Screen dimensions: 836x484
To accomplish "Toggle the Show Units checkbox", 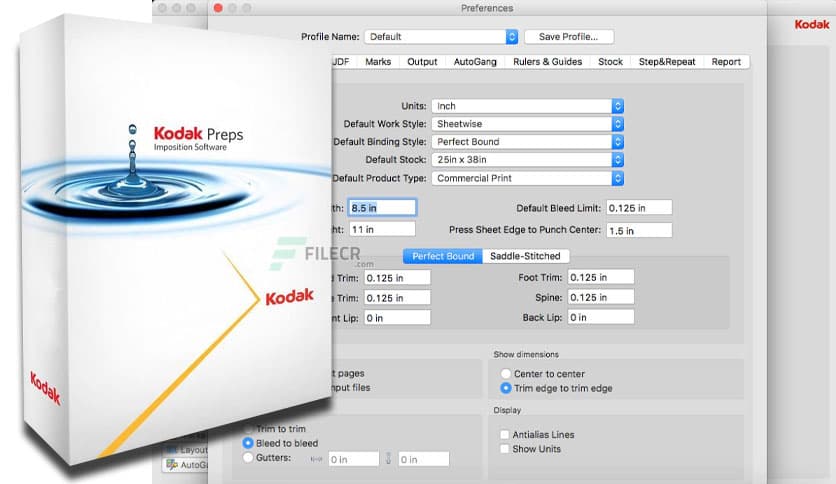I will pyautogui.click(x=505, y=449).
